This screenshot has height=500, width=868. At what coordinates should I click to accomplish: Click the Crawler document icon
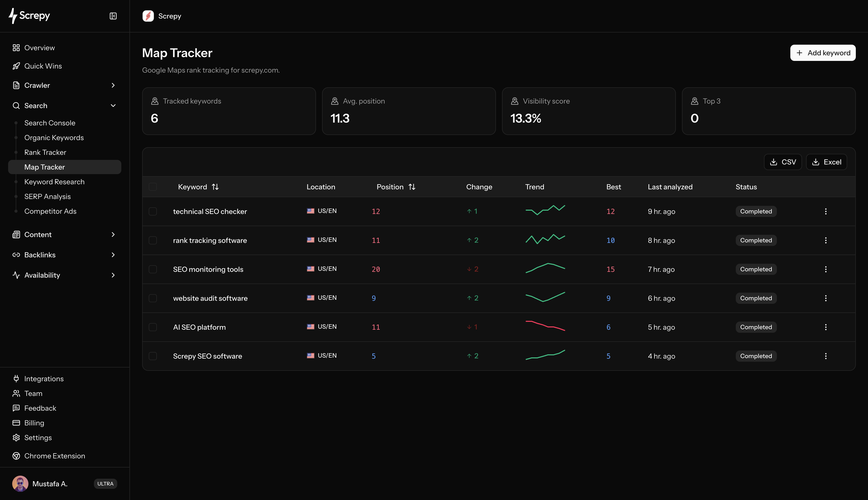pyautogui.click(x=16, y=85)
